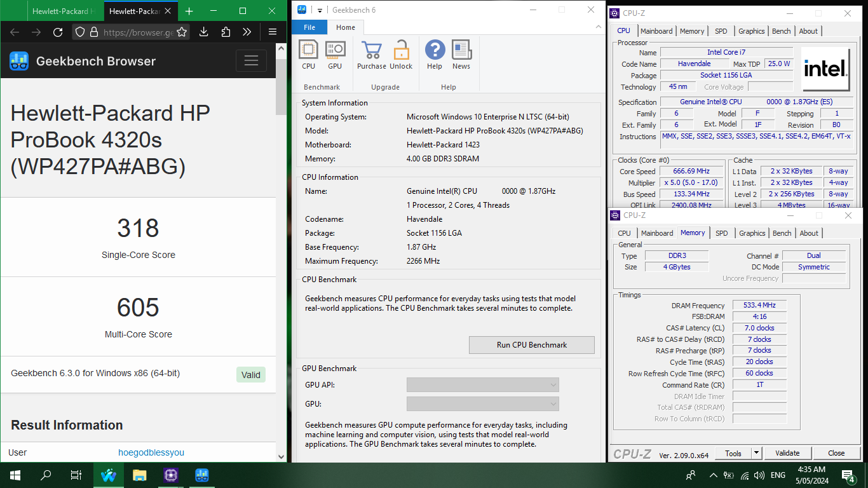Open Bench tab in Memory timings CPU-Z window
The width and height of the screenshot is (868, 488).
click(x=782, y=233)
